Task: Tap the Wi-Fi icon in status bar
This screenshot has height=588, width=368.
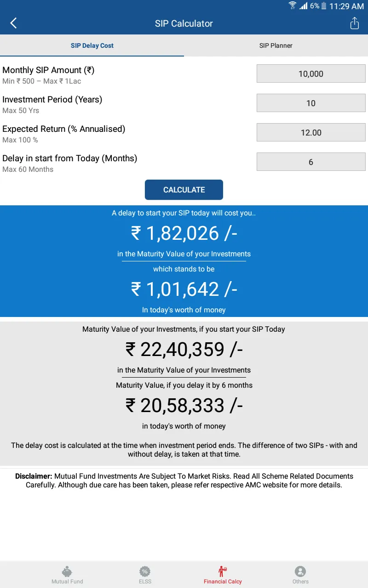Action: [293, 6]
